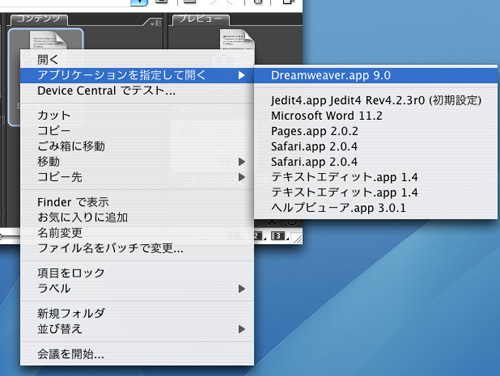Expand the ラベル submenu
The width and height of the screenshot is (500, 376).
click(x=137, y=288)
